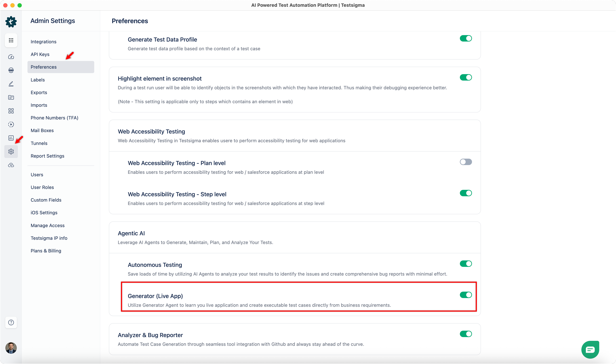
Task: Select API Keys in settings menu
Action: (x=40, y=54)
